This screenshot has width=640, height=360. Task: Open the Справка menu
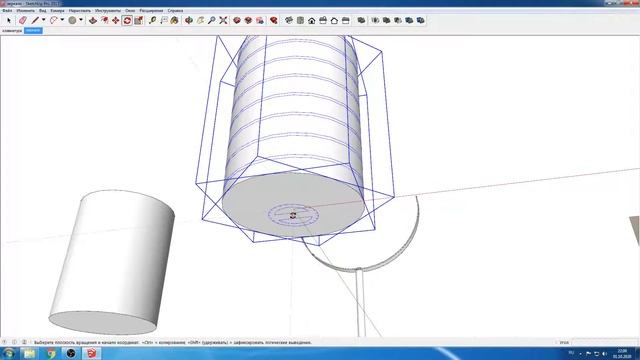175,11
